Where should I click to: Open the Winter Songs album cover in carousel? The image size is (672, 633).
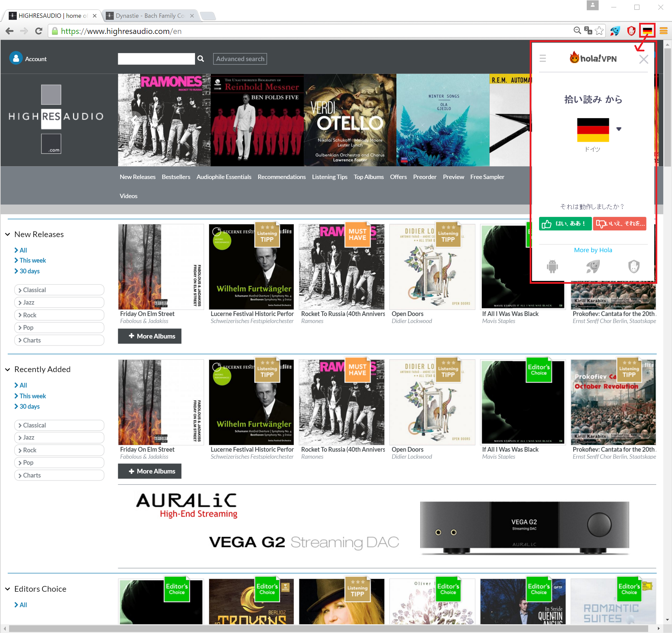[443, 120]
